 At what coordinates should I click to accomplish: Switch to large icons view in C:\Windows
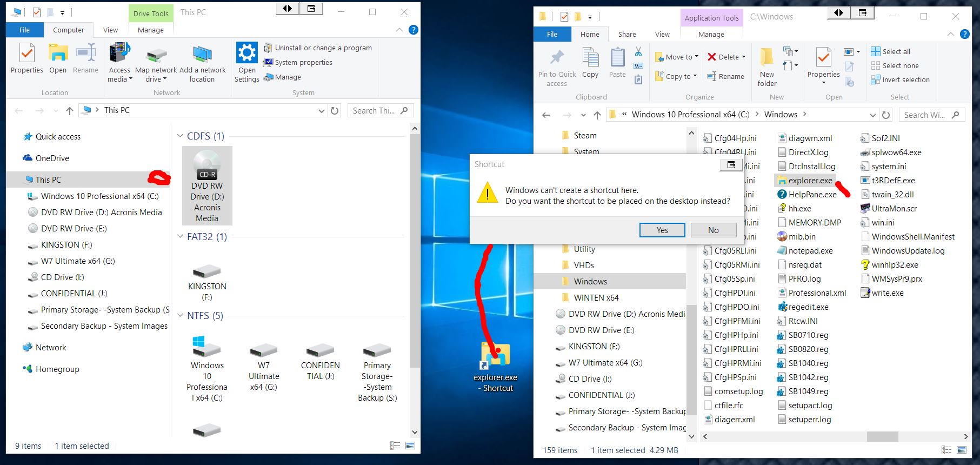pos(962,450)
